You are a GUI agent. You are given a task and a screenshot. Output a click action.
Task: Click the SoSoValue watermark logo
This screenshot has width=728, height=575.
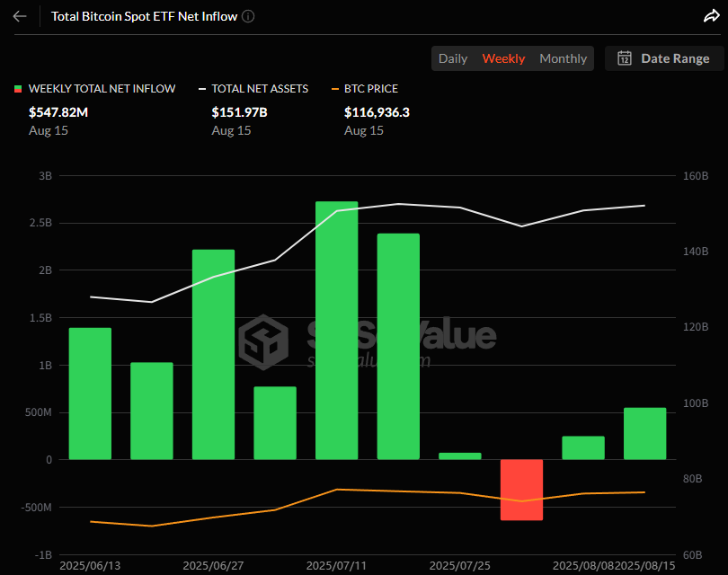264,341
